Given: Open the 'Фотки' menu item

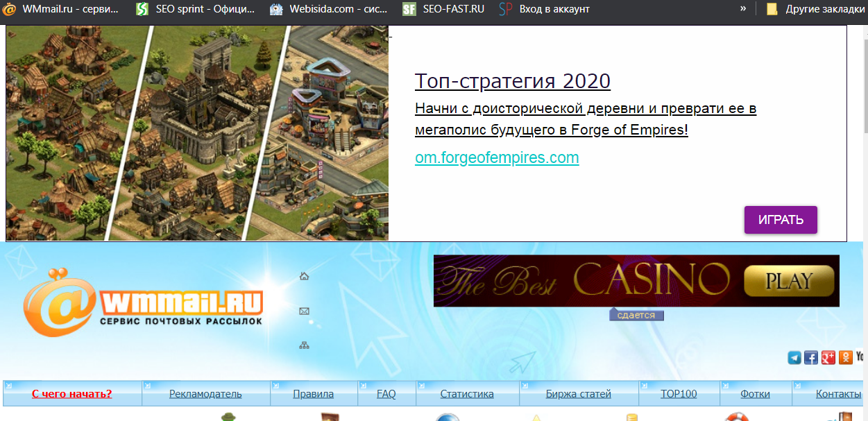Looking at the screenshot, I should (755, 394).
